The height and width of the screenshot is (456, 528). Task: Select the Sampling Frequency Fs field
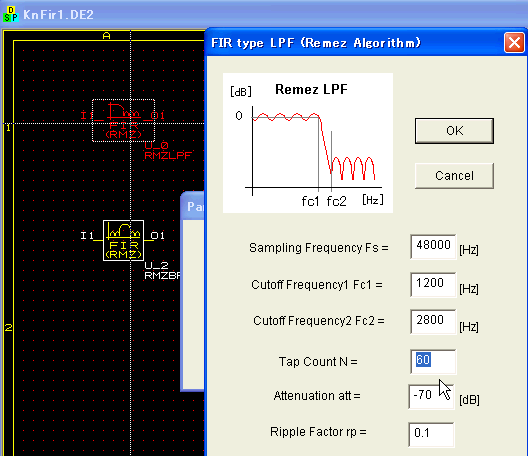pyautogui.click(x=433, y=247)
